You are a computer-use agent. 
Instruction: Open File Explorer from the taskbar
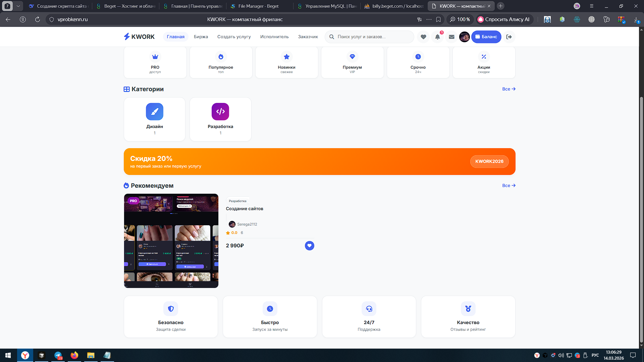click(91, 355)
